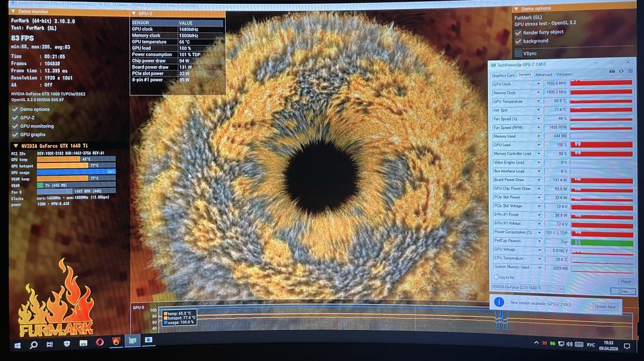
Task: Select the Sensors tab
Action: tap(524, 74)
